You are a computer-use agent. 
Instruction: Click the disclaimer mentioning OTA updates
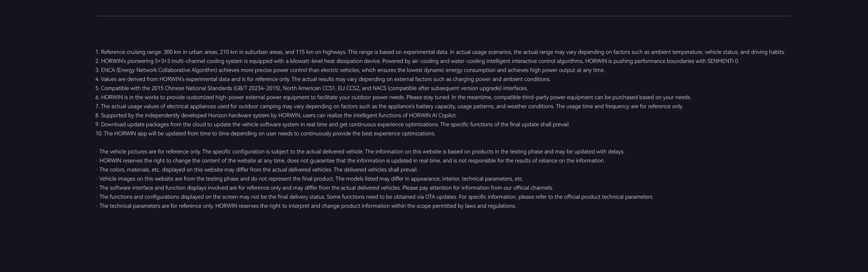376,197
